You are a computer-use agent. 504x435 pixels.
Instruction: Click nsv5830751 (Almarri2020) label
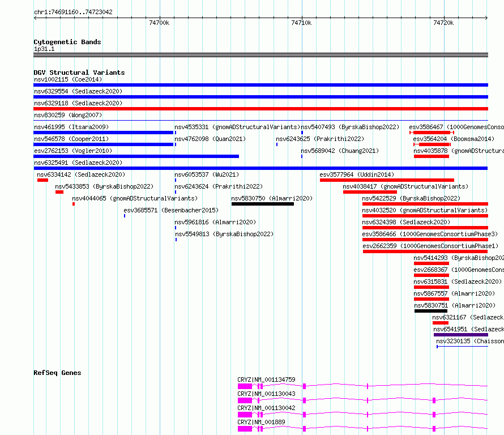point(455,305)
